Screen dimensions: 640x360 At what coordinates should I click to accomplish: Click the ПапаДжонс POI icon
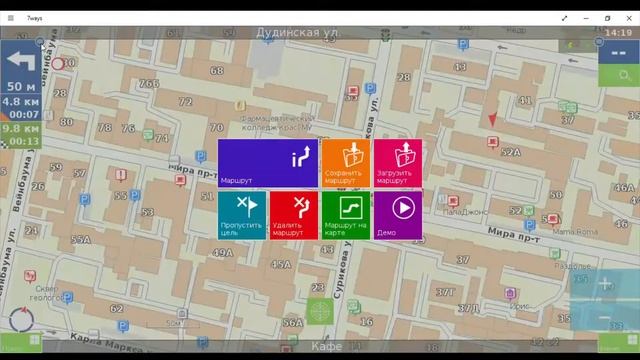point(453,201)
